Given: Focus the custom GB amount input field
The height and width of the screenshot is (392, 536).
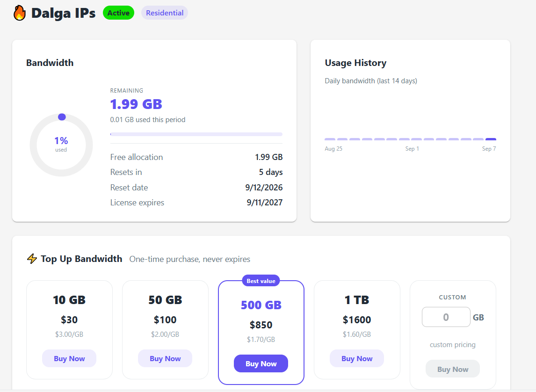Looking at the screenshot, I should [446, 317].
